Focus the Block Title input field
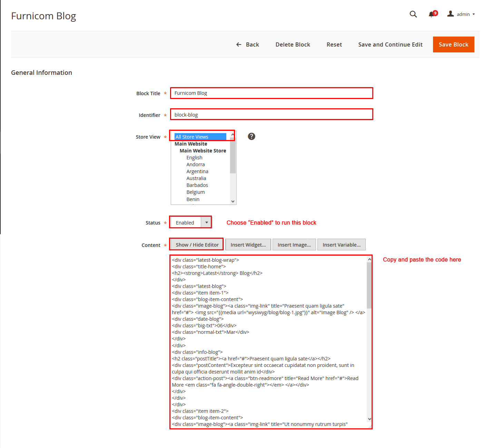 tap(272, 93)
